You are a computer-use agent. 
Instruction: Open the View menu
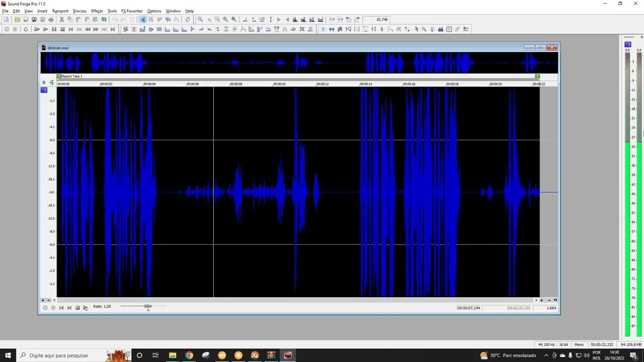[x=29, y=11]
